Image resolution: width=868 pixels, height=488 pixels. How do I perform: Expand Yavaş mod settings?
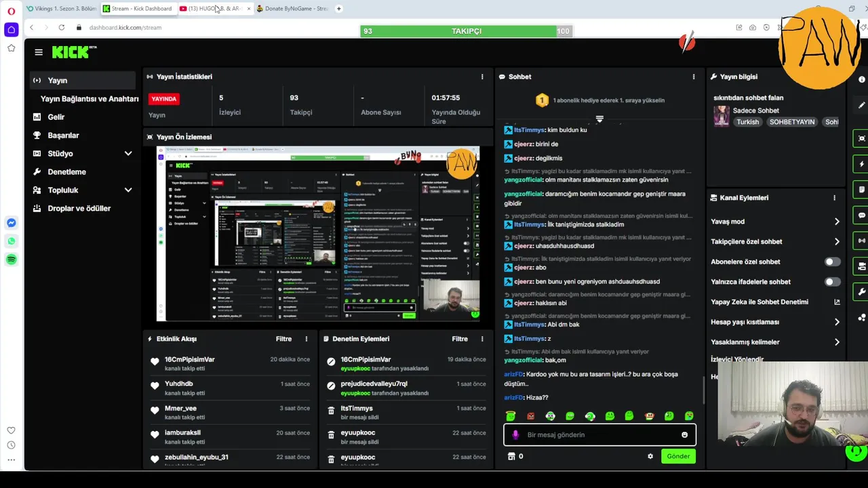pyautogui.click(x=776, y=222)
